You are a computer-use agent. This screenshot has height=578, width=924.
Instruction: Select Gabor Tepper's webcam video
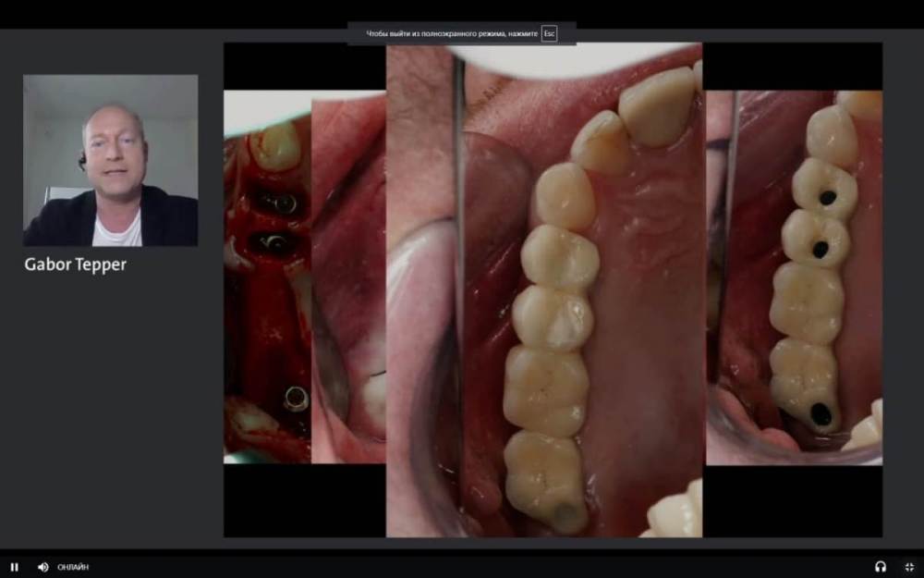(x=110, y=160)
